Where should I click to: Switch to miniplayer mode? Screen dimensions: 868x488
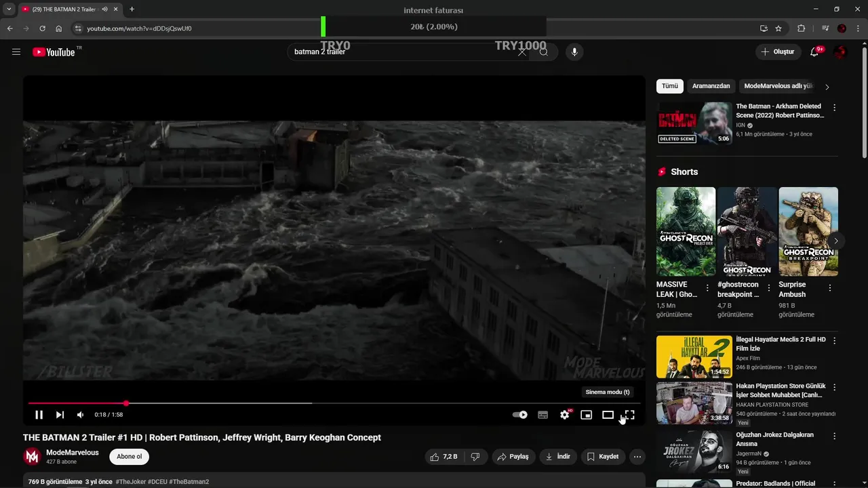click(587, 415)
